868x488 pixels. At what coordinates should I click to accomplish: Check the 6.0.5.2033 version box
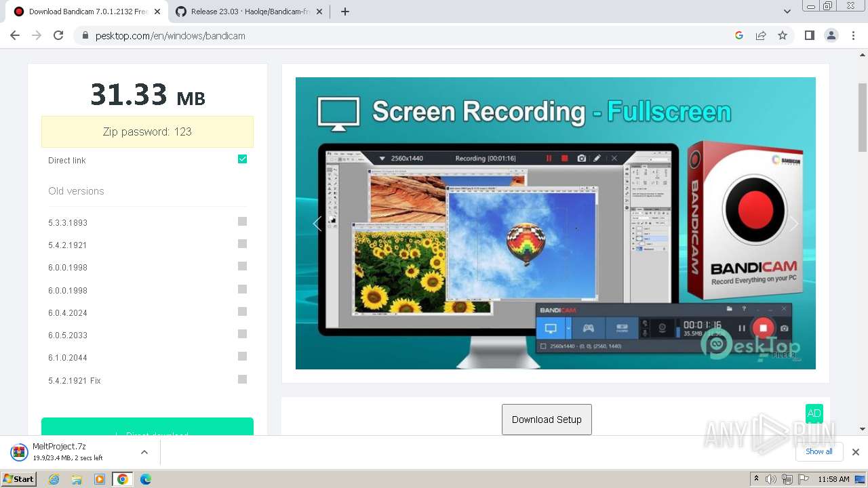pos(242,334)
